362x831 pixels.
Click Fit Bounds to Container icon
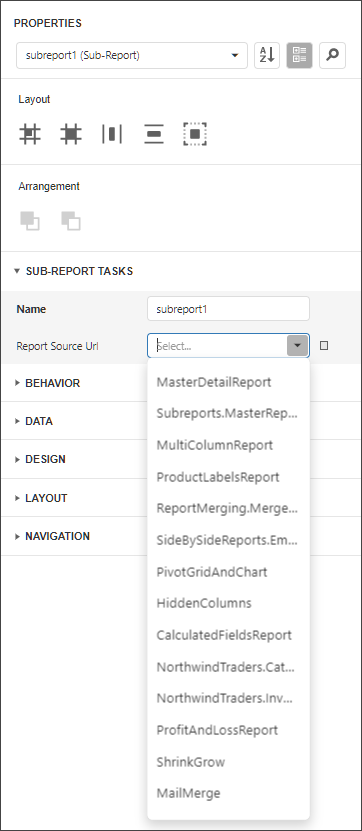coord(195,134)
